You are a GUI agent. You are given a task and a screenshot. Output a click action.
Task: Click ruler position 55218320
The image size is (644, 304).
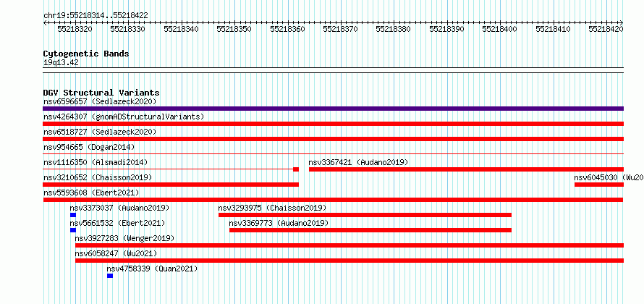[x=75, y=29]
